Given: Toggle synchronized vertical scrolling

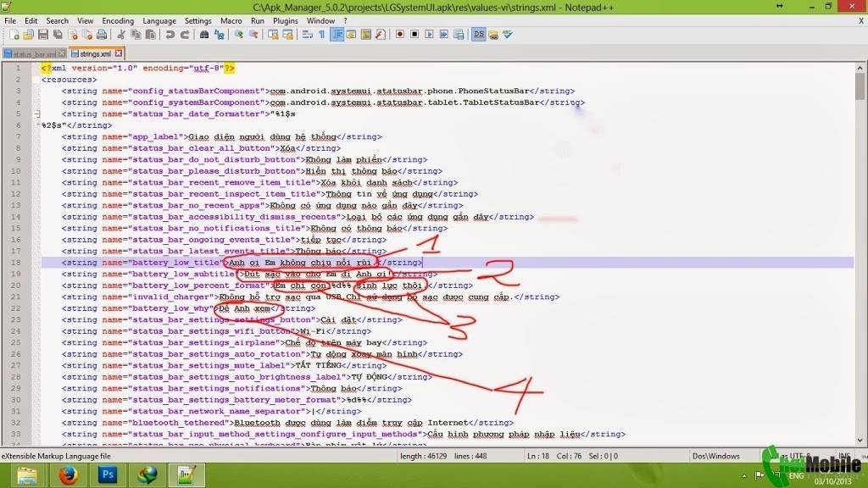Looking at the screenshot, I should point(273,35).
